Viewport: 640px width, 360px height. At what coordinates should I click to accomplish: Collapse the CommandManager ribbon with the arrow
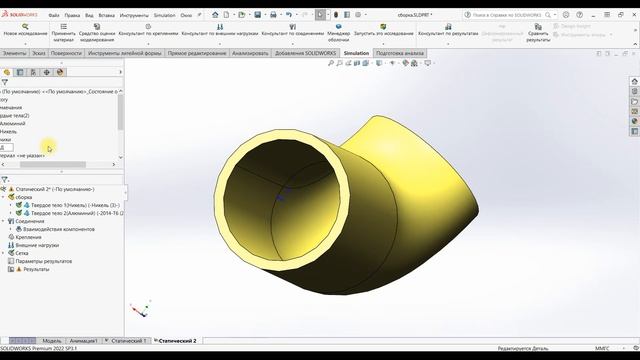pos(635,44)
